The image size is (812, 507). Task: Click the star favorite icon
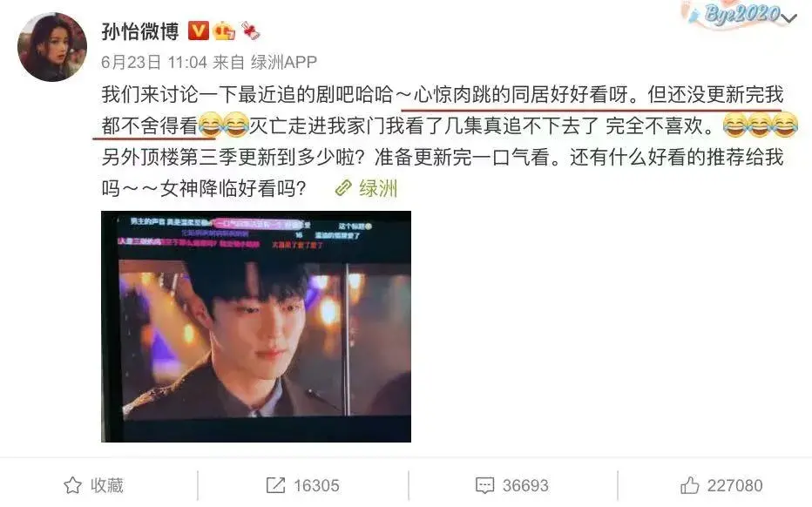pos(72,485)
